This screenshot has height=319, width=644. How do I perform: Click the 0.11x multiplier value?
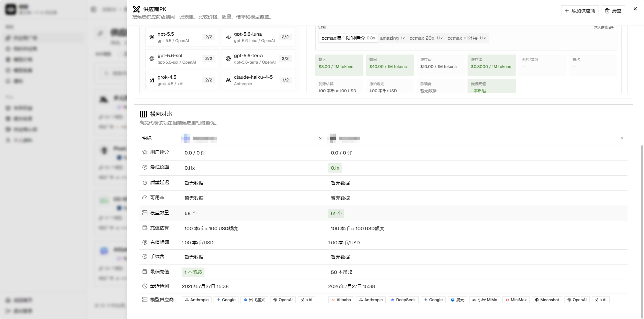coord(190,168)
